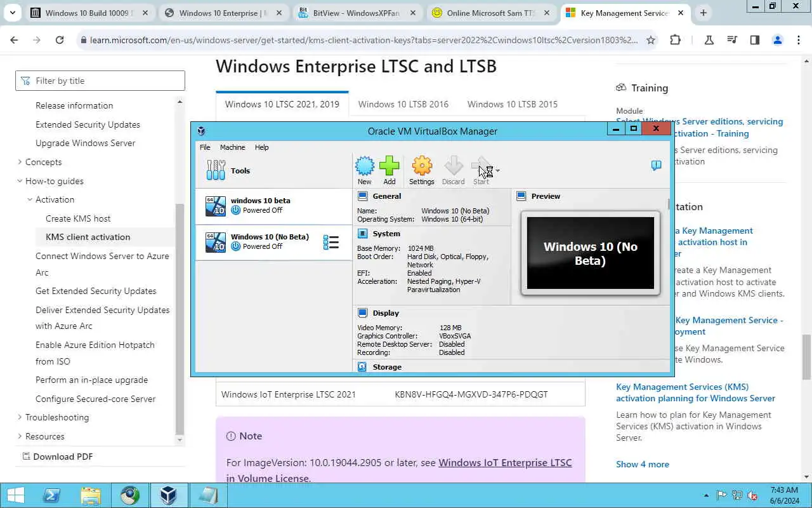
Task: Open machine tools list icon for Windows 10 (No Beta)
Action: [331, 242]
